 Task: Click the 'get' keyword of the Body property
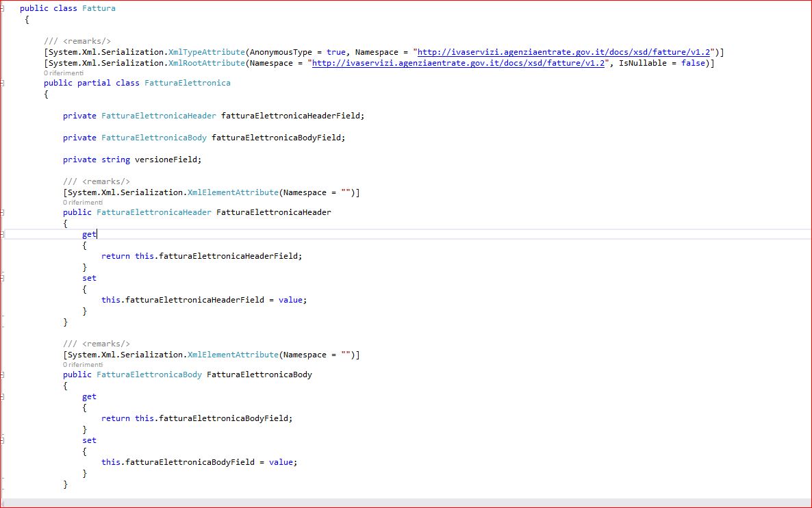click(89, 396)
